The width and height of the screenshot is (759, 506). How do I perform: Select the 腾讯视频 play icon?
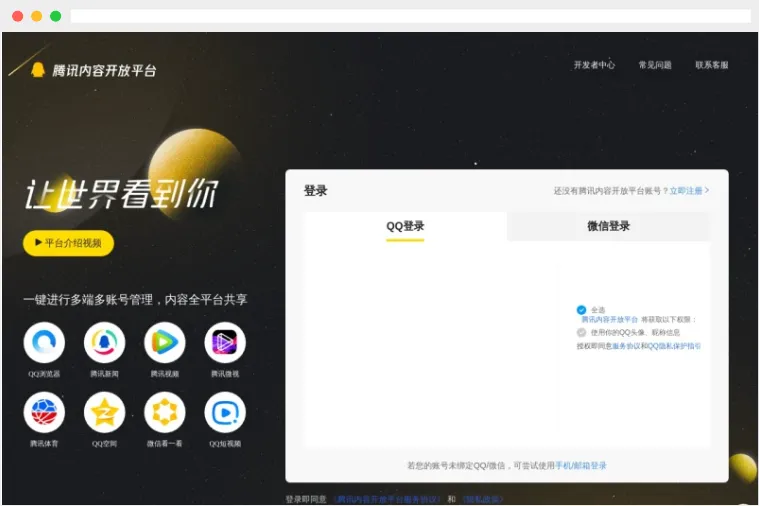165,342
